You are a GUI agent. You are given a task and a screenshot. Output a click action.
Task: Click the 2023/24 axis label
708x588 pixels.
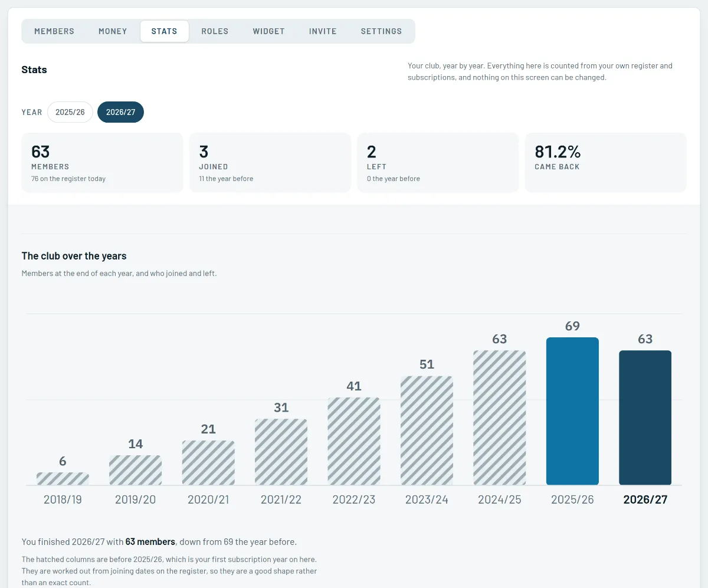click(427, 500)
